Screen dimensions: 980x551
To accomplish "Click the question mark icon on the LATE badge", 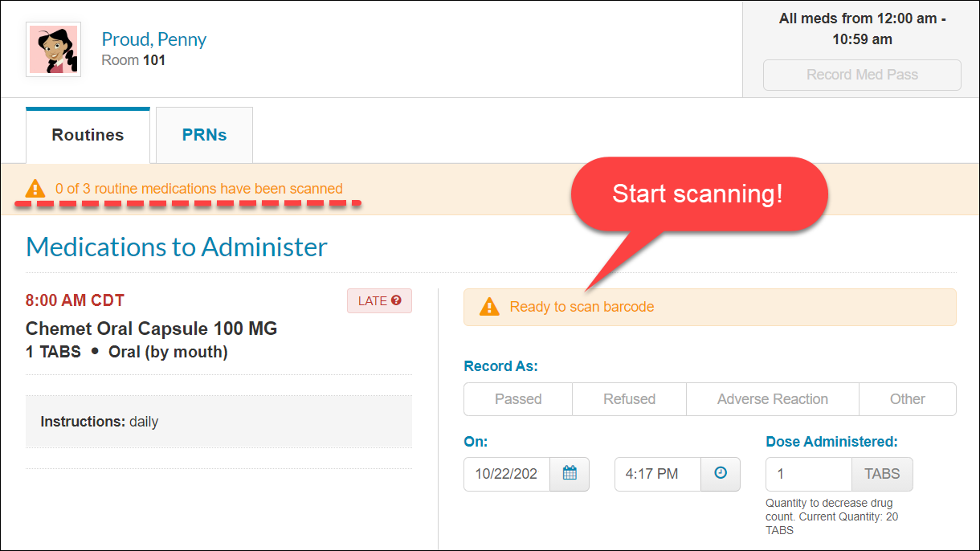I will (396, 300).
